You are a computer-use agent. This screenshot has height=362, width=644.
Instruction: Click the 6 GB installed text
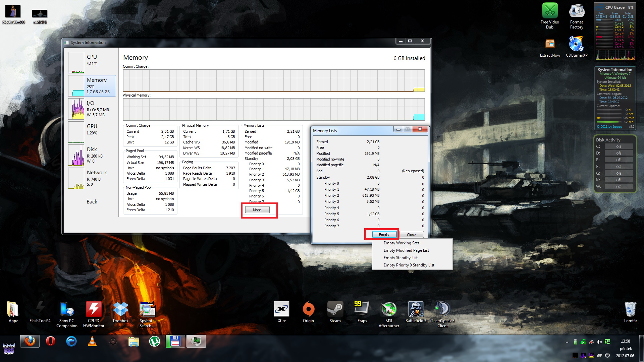tap(409, 58)
